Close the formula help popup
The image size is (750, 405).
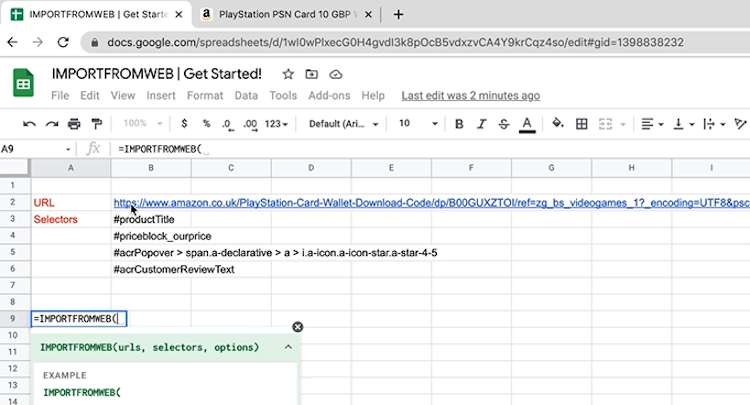298,327
